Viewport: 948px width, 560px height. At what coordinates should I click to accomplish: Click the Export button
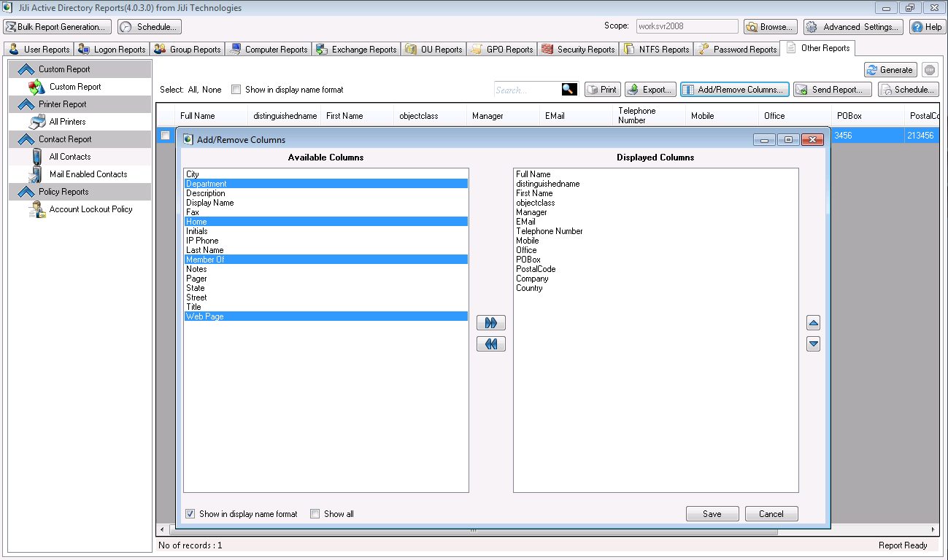click(x=651, y=90)
